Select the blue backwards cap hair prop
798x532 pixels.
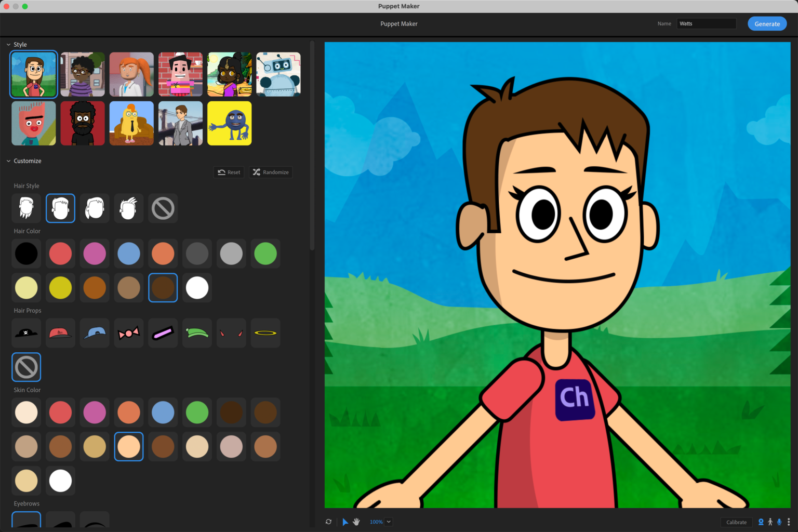click(x=95, y=333)
